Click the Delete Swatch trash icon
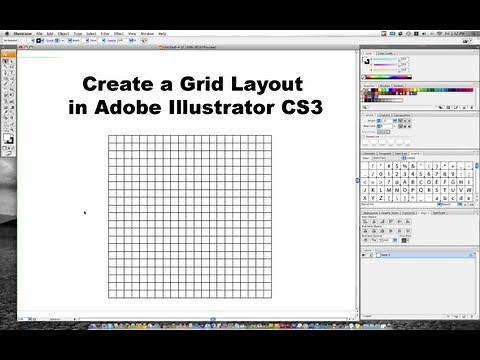Screen dimensions: 480x360 point(472,107)
